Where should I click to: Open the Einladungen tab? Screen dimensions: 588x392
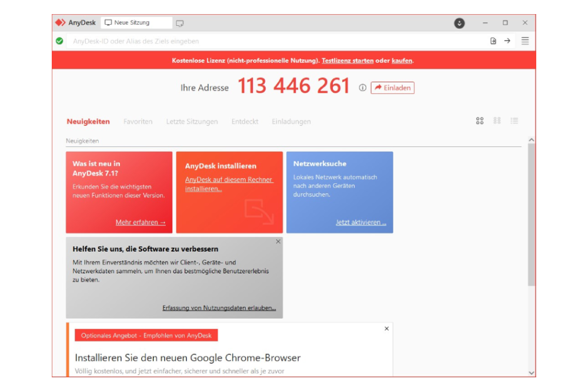click(292, 122)
